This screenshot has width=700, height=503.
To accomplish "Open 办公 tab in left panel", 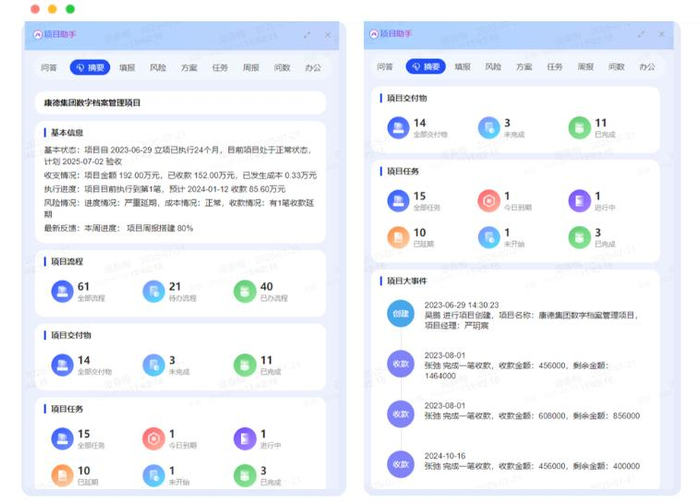I will click(x=313, y=68).
